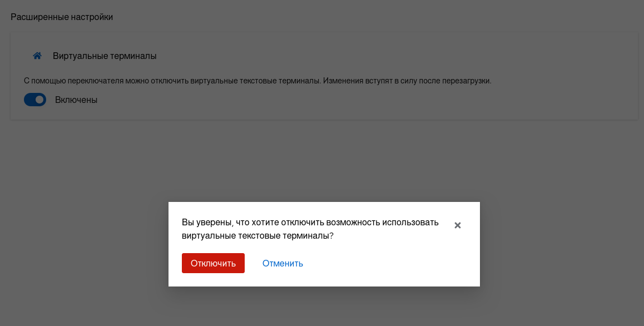
Task: Click the dimmed backdrop below the dialog
Action: coord(323,307)
